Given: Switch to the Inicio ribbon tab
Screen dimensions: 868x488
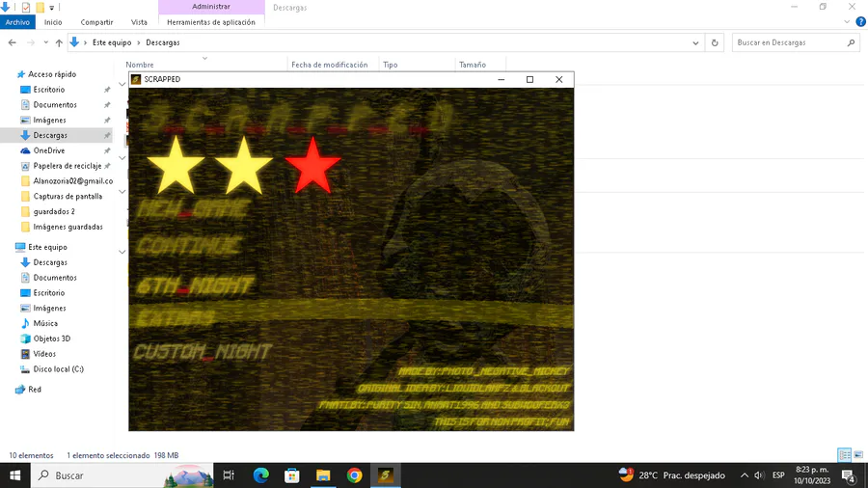Looking at the screenshot, I should pos(53,22).
